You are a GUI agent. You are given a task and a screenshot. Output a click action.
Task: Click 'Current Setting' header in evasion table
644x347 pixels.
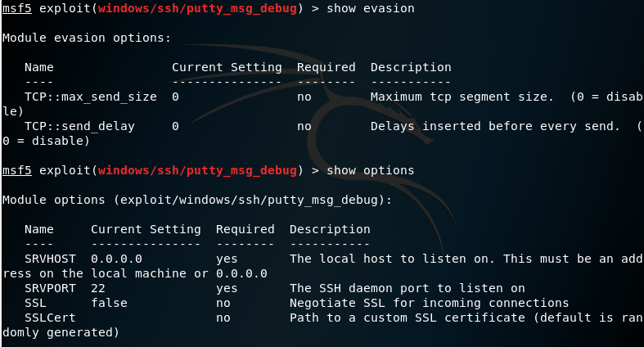[x=227, y=67]
